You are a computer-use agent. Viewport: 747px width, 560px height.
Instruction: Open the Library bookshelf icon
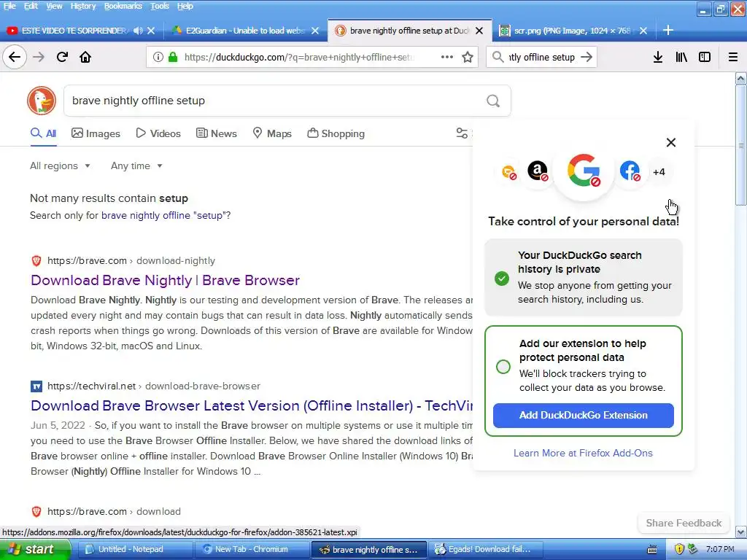(x=681, y=57)
